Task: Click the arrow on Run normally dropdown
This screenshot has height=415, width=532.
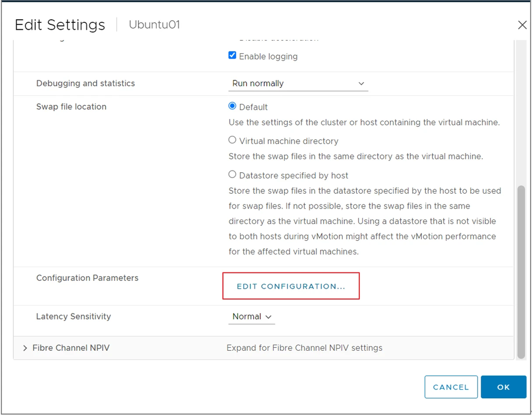Action: coord(361,83)
